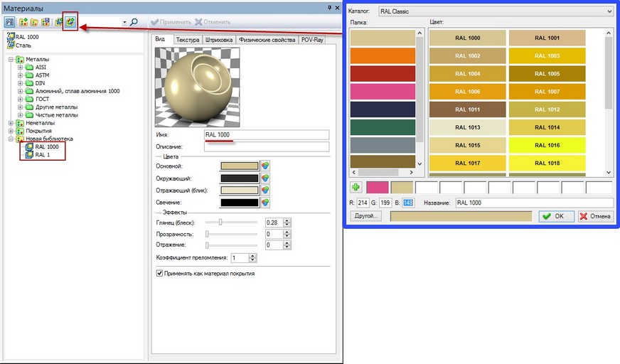The width and height of the screenshot is (620, 364).
Task: Select the dark green folder swatch in Папка list
Action: click(383, 127)
